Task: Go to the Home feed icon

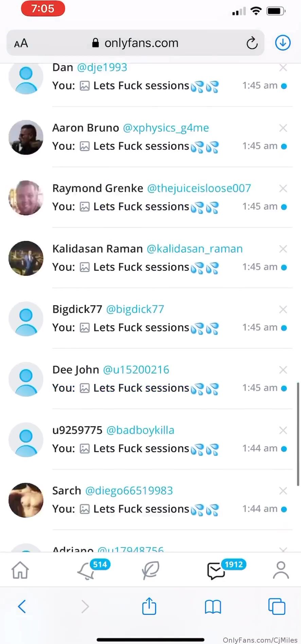Action: pyautogui.click(x=20, y=570)
